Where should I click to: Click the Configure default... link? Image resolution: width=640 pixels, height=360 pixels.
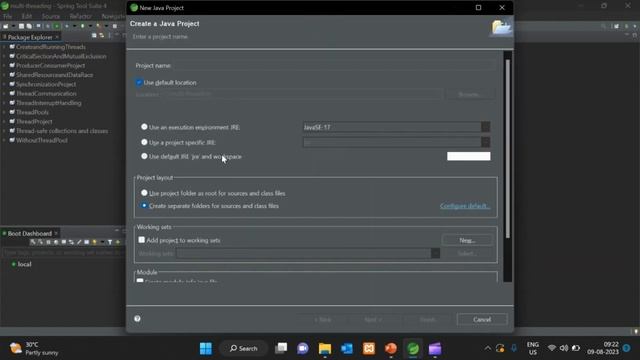tap(465, 206)
